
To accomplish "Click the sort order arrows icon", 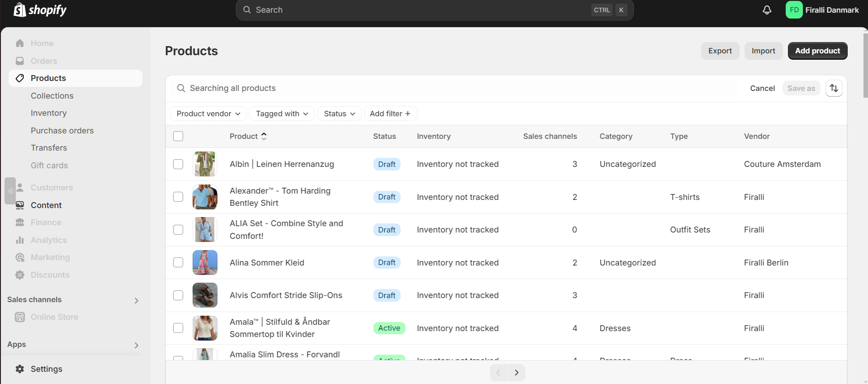I will (834, 88).
